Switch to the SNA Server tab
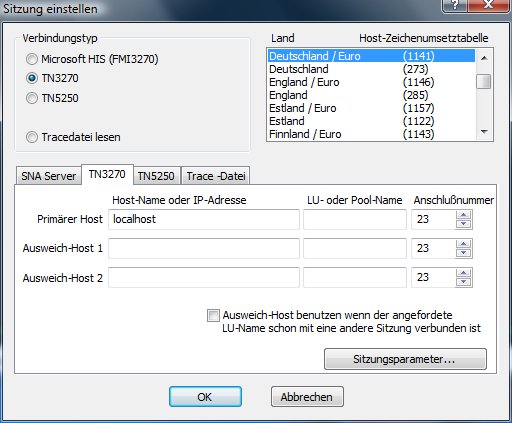512x423 pixels. [x=48, y=176]
